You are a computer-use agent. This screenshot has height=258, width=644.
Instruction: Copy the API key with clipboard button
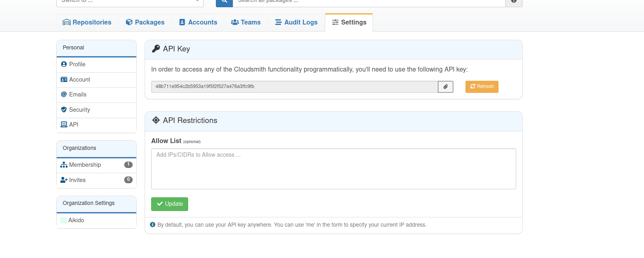pos(445,87)
